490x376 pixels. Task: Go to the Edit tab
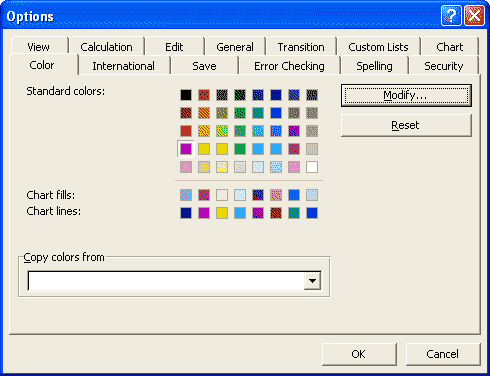(x=174, y=47)
